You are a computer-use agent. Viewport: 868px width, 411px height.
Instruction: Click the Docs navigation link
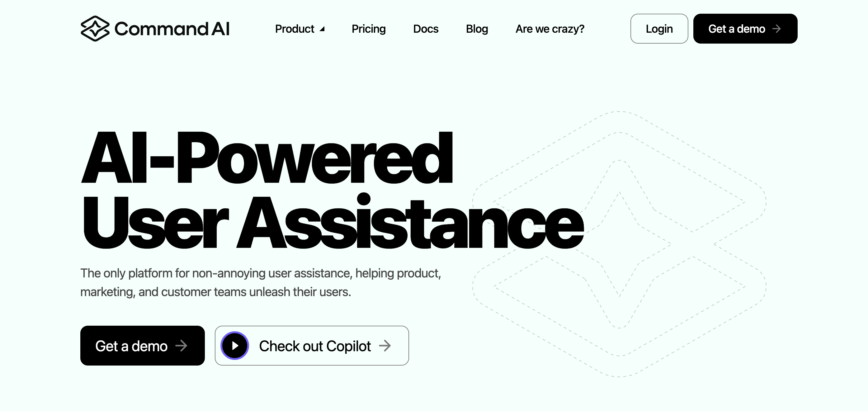pos(425,28)
